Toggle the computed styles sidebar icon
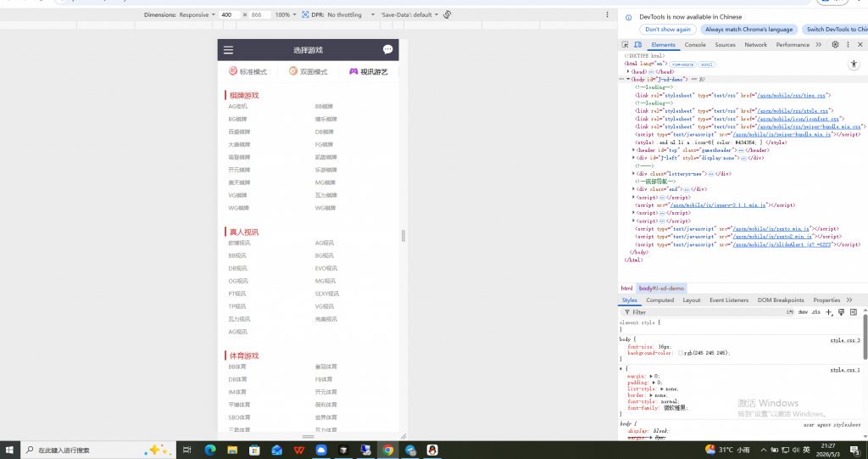The height and width of the screenshot is (459, 868). click(854, 312)
